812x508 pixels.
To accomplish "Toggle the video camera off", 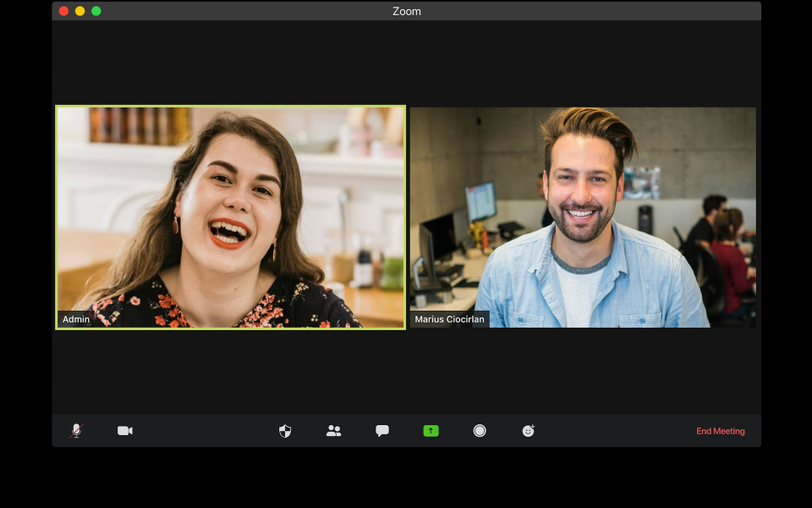I will (x=125, y=431).
